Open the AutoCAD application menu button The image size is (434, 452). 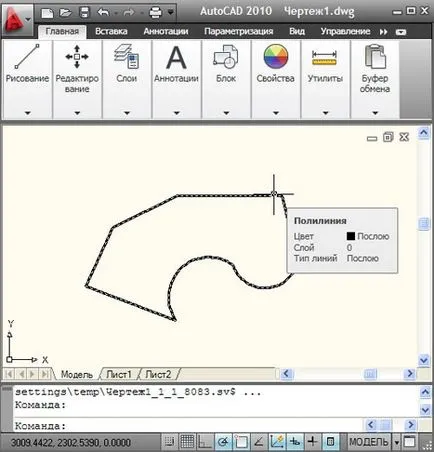[x=17, y=19]
